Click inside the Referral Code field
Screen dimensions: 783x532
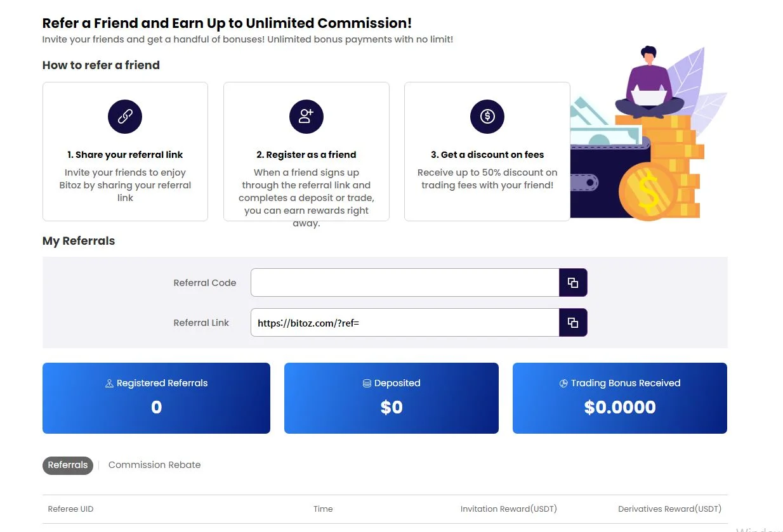tap(405, 283)
